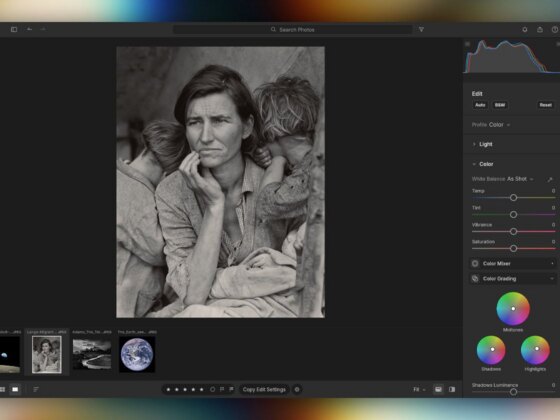Click the Color Mixer icon
The width and height of the screenshot is (560, 420).
coord(475,264)
